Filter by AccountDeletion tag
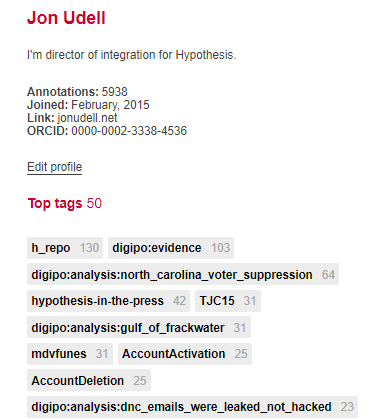 [x=89, y=380]
